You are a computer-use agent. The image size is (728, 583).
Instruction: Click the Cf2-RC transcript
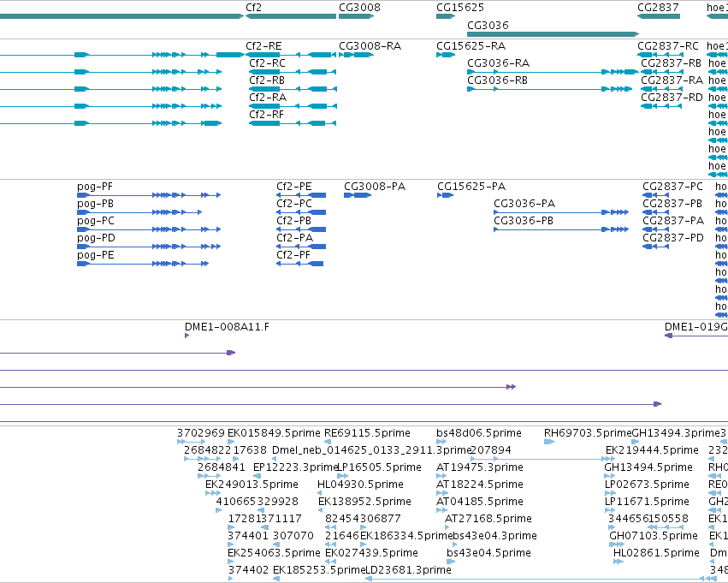(x=293, y=72)
